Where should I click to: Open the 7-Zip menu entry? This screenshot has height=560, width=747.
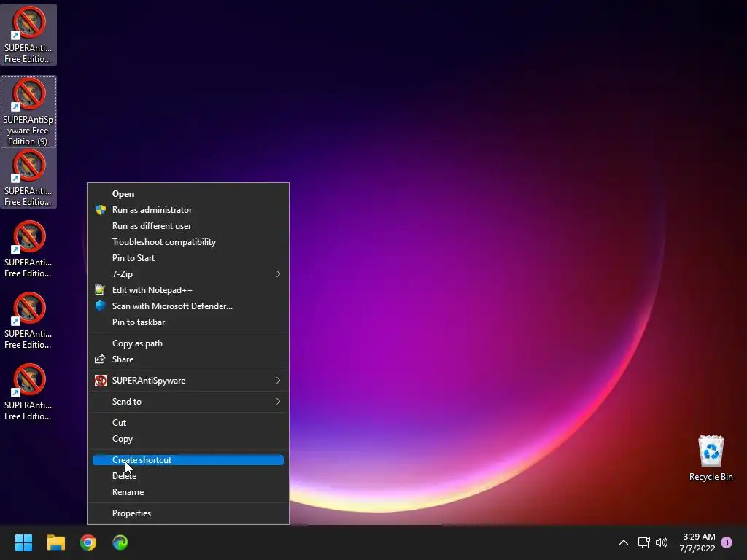(x=188, y=274)
